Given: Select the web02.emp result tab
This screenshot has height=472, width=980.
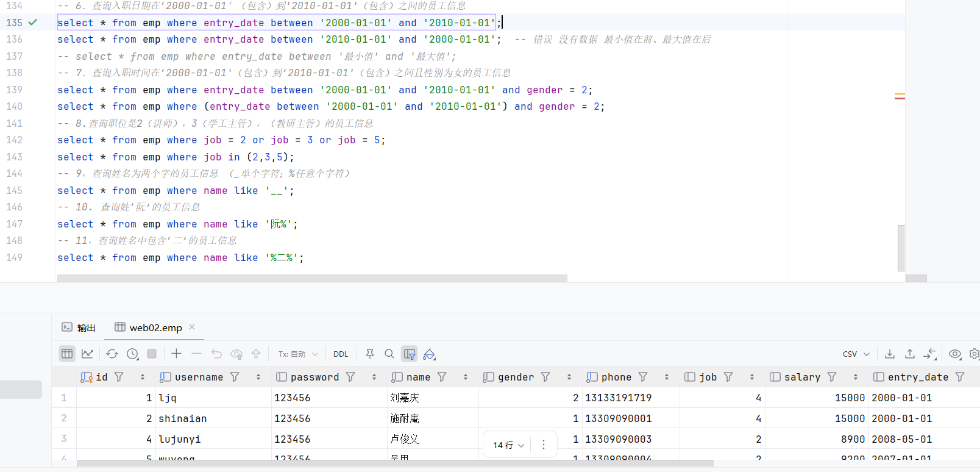Looking at the screenshot, I should 149,327.
